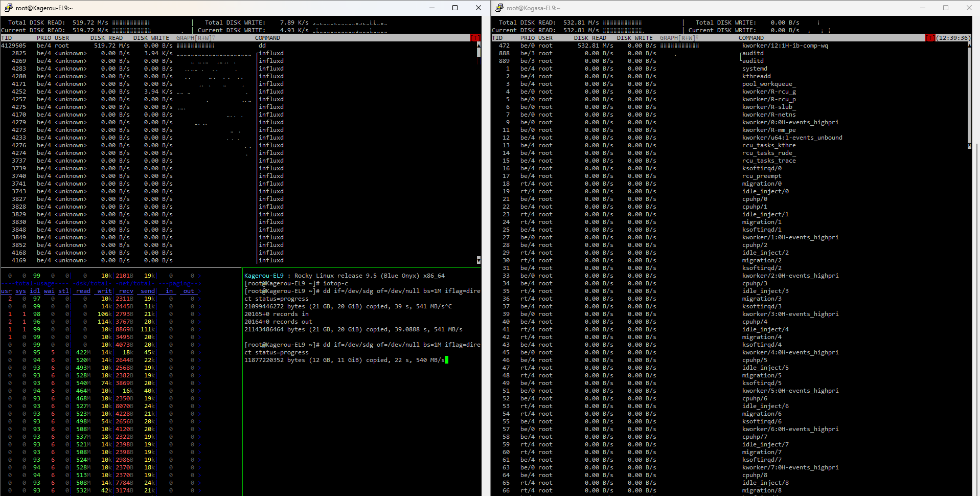The image size is (980, 496).
Task: Click the scroll-up arrow in Kogasa iotop list
Action: click(969, 45)
